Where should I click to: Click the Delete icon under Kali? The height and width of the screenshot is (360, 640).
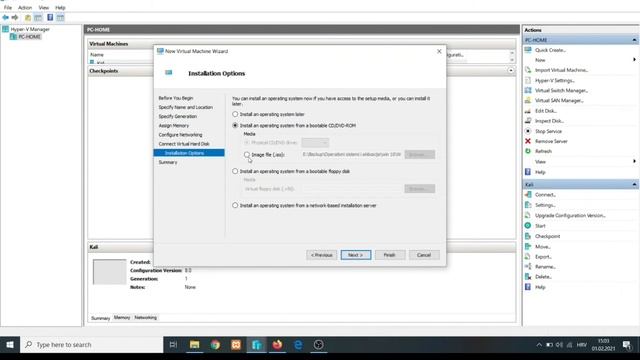528,277
